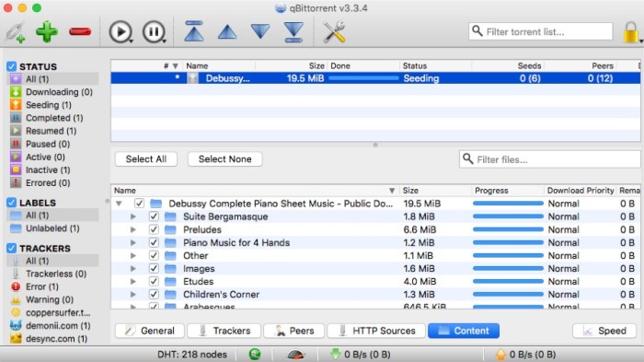Viewport: 644px width, 362px height.
Task: Open options with the tools wrench icon
Action: [x=334, y=31]
